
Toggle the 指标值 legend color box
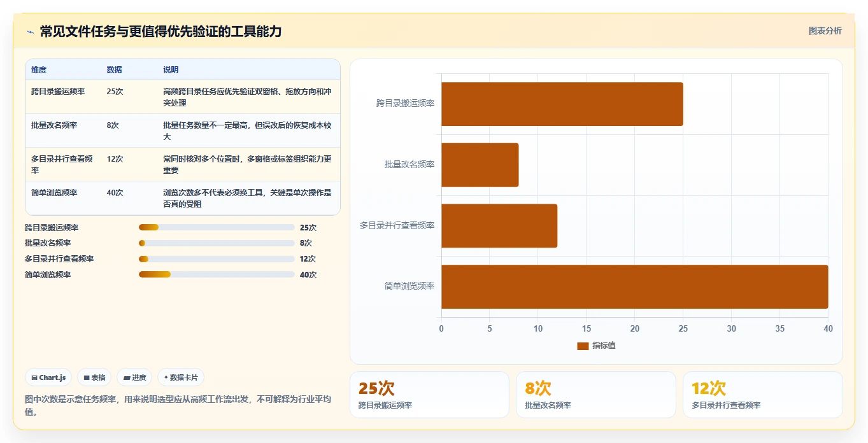(583, 346)
